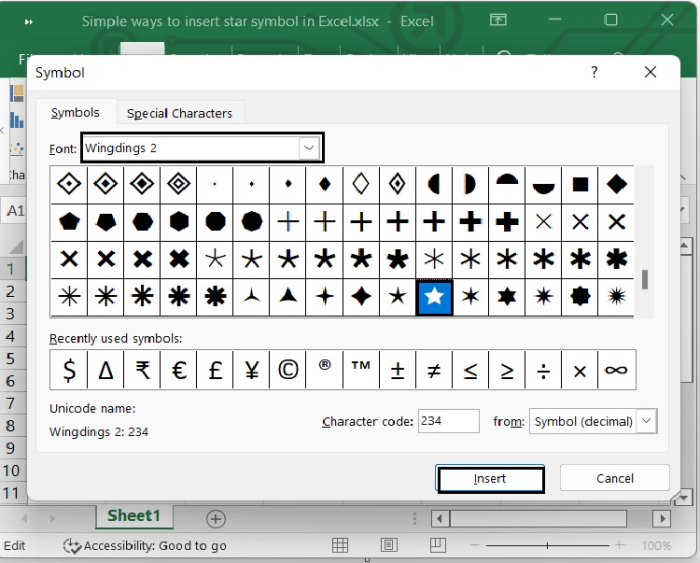
Task: Select the black square symbol
Action: tap(580, 185)
